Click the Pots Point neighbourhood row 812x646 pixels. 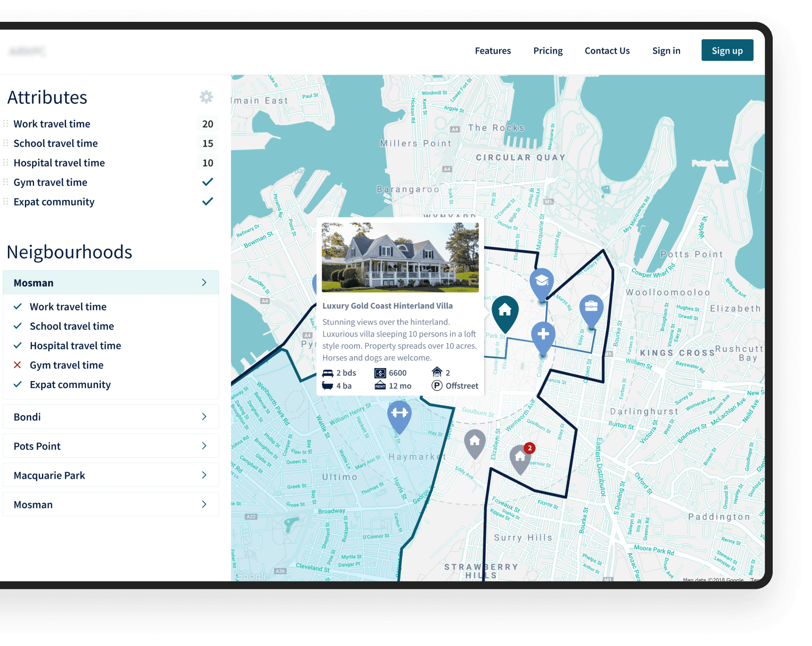(x=111, y=446)
